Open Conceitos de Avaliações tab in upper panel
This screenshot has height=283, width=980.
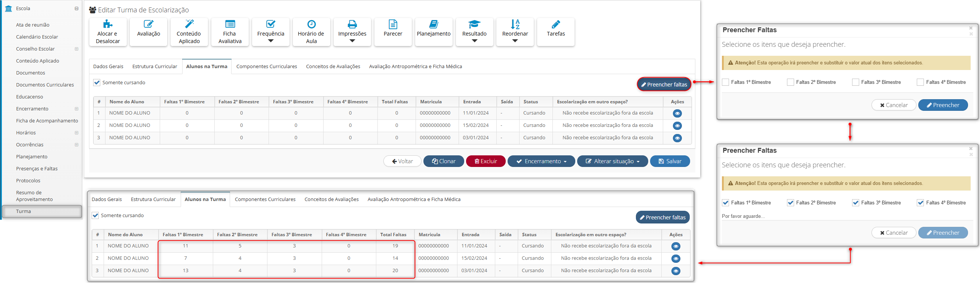point(333,67)
